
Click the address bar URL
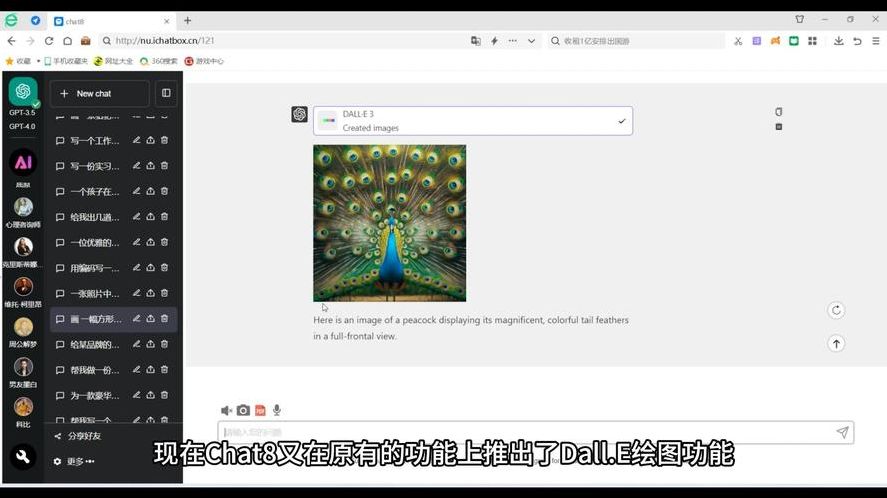tap(165, 41)
